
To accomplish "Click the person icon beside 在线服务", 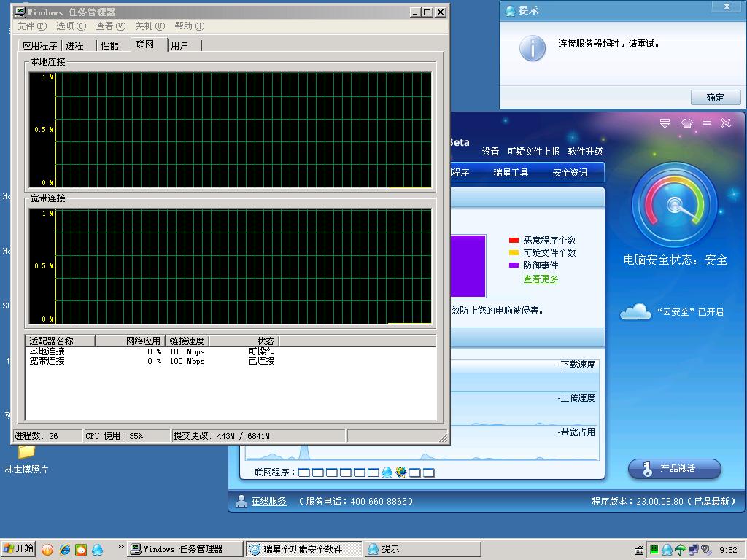I will click(x=241, y=501).
